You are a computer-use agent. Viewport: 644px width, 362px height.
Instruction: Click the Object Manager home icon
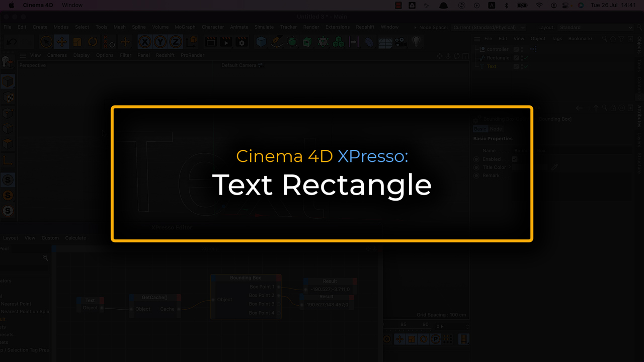tap(613, 39)
